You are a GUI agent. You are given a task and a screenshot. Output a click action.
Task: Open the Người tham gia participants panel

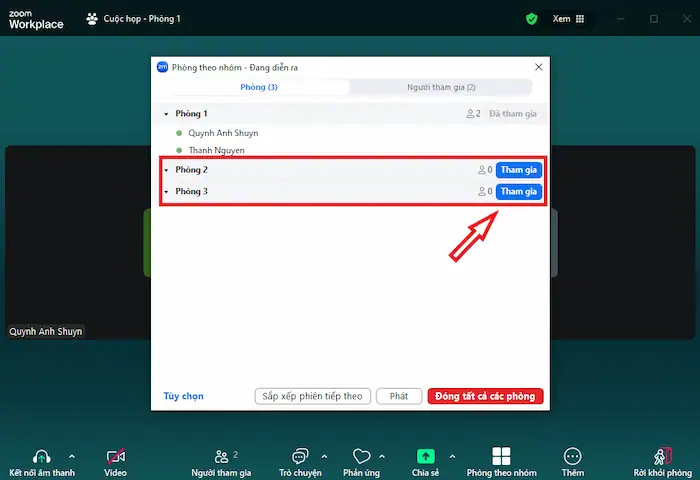coord(221,456)
